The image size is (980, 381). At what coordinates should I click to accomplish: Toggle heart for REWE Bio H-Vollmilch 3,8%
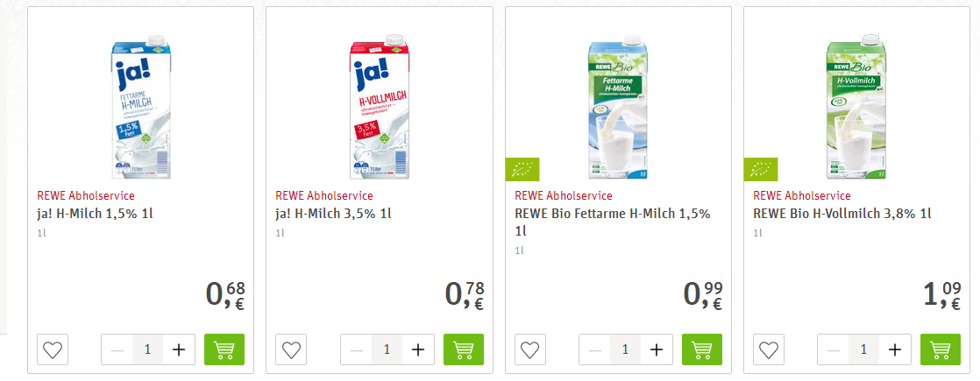[769, 349]
